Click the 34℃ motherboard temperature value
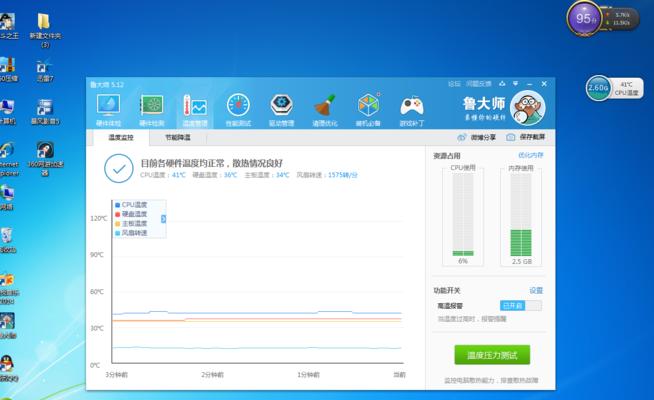This screenshot has height=400, width=654. (x=282, y=175)
